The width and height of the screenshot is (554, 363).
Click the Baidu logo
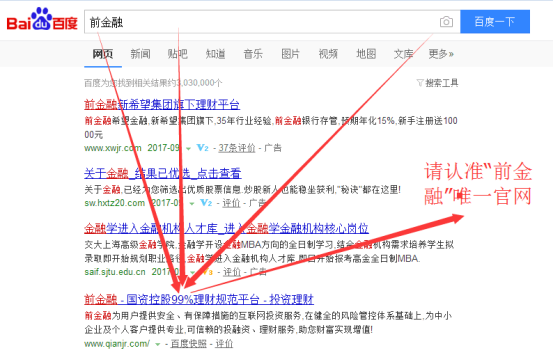(42, 19)
